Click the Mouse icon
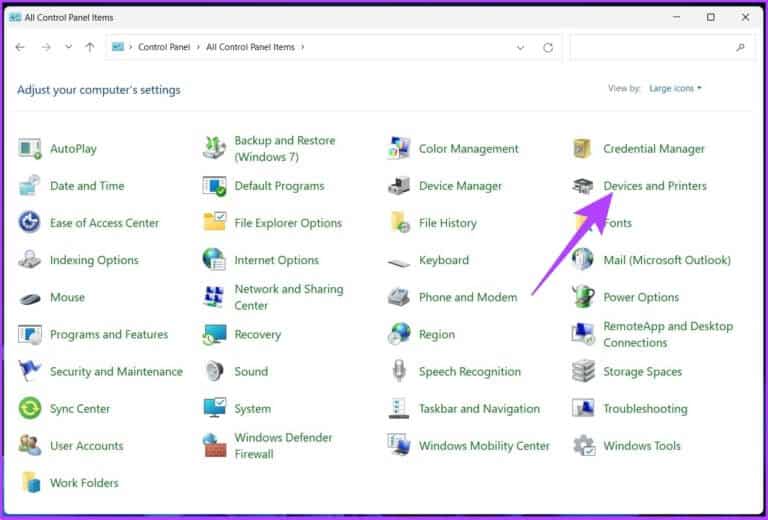 30,298
